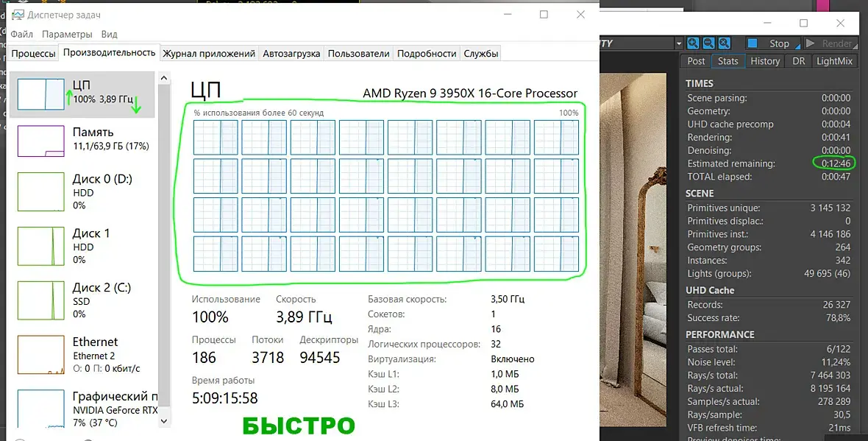This screenshot has width=868, height=441.
Task: Click the VFB refresh time 21ms
Action: (840, 428)
